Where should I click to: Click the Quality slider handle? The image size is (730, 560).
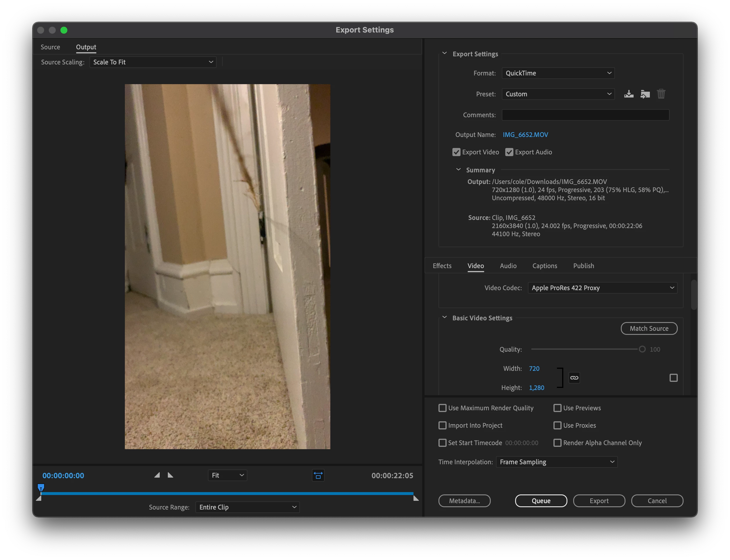(x=642, y=349)
